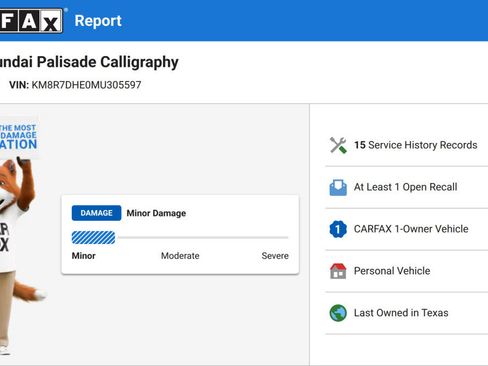The height and width of the screenshot is (366, 488).
Task: Click the blue 1-Owner badge icon
Action: click(x=338, y=229)
